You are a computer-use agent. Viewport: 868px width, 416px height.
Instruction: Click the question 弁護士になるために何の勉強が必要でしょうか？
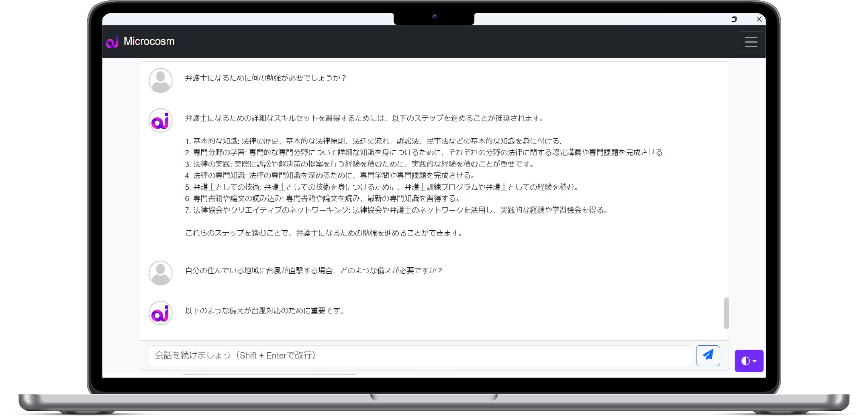[x=266, y=78]
